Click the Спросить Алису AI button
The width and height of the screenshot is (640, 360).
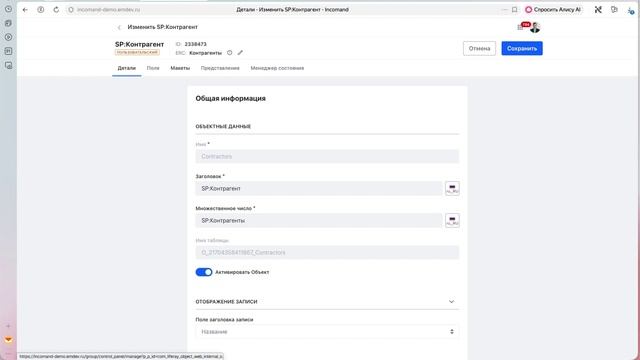pos(553,9)
